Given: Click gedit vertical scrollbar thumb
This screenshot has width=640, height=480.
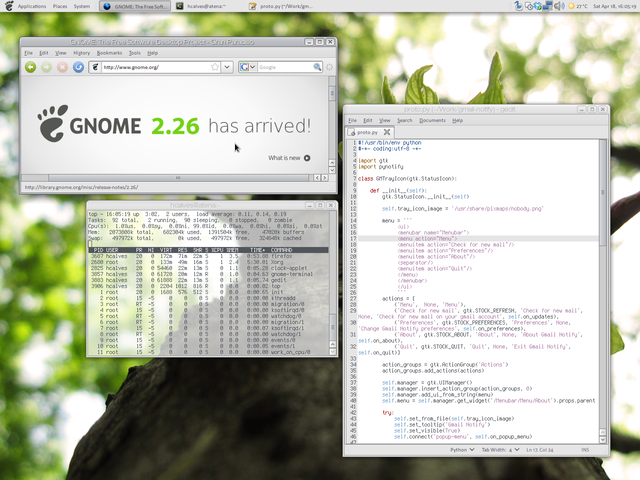Looking at the screenshot, I should click(602, 192).
